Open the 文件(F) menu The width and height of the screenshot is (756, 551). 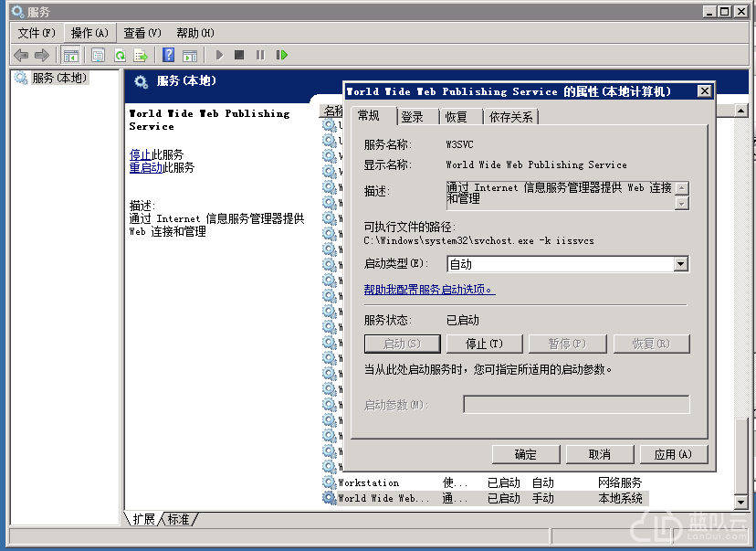click(37, 33)
